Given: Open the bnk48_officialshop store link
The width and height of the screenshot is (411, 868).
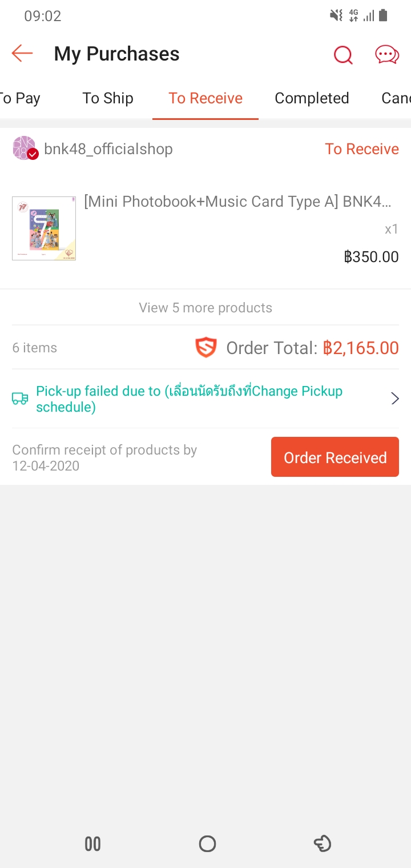Looking at the screenshot, I should pyautogui.click(x=108, y=149).
